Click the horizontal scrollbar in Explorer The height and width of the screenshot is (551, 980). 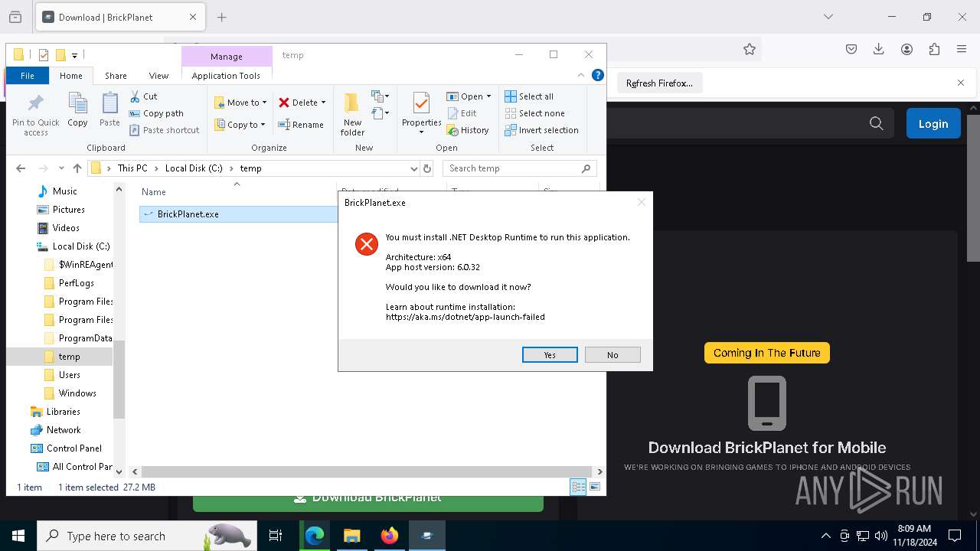(x=367, y=472)
